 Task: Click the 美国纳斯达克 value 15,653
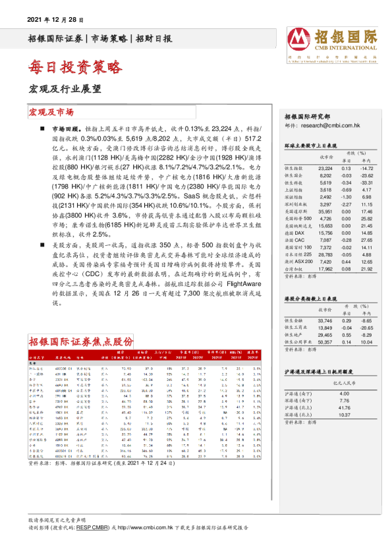[x=325, y=226]
